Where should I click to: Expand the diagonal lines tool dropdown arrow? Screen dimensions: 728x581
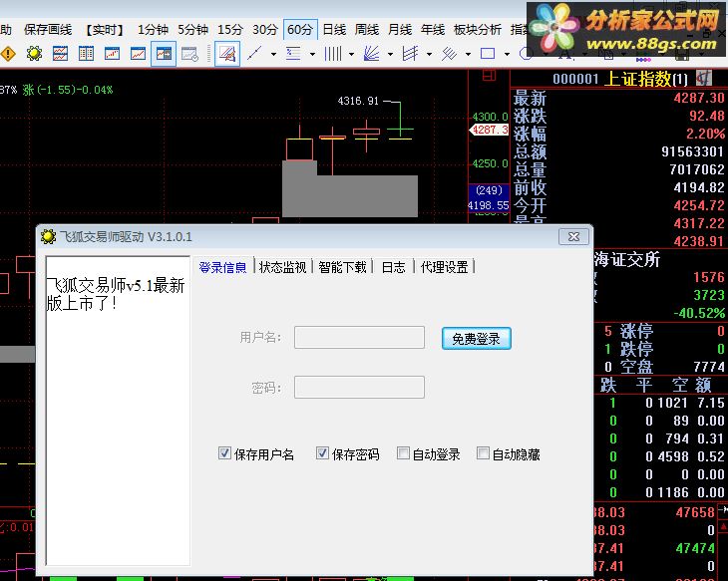coord(468,54)
